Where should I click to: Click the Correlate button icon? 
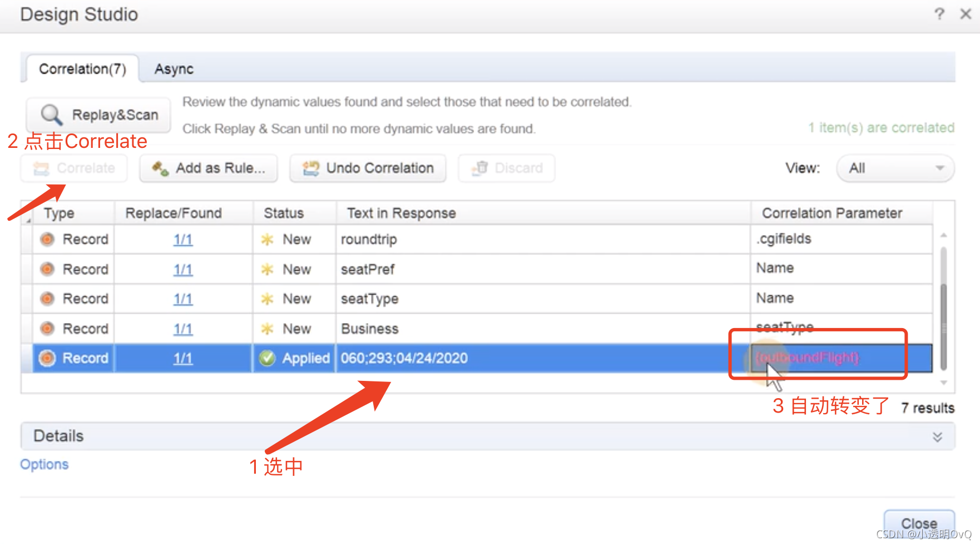(41, 168)
